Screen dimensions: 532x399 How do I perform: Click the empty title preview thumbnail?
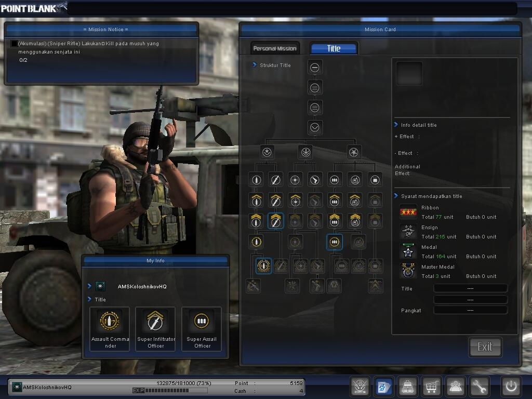click(x=409, y=73)
